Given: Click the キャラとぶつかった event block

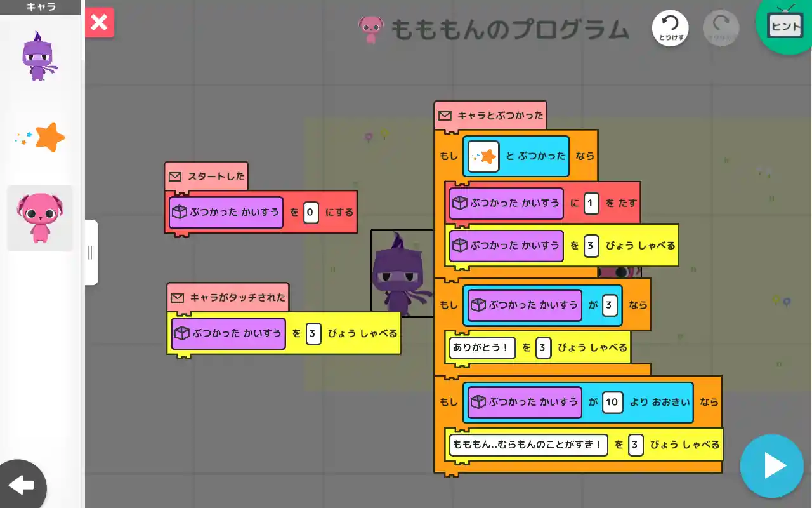Looking at the screenshot, I should click(x=491, y=116).
